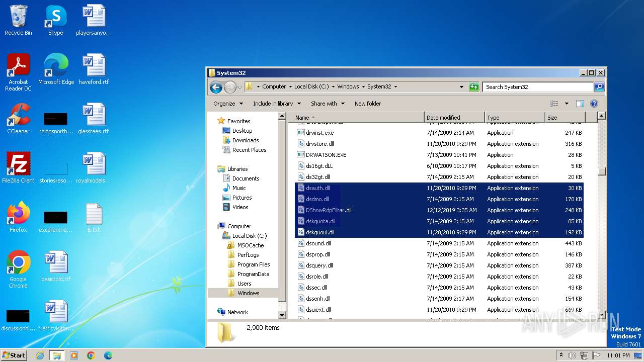Open recent locations dropdown beside Forward button
Viewport: 644px width, 362px height.
[x=240, y=87]
